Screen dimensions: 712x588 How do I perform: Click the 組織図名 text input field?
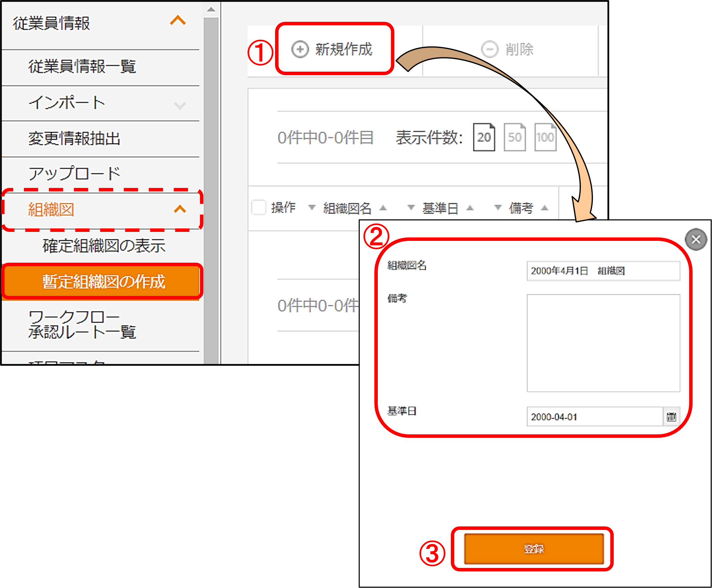(603, 271)
